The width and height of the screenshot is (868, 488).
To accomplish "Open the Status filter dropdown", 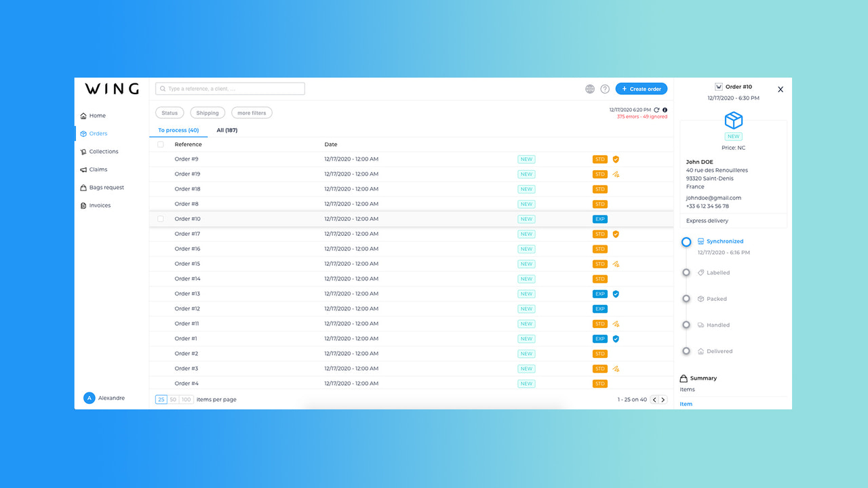I will point(169,113).
